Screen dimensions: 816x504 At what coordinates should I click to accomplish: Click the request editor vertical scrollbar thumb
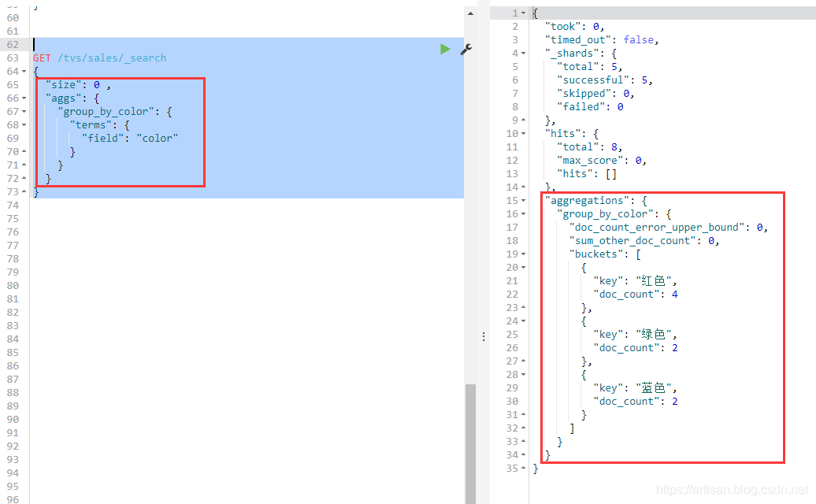click(x=470, y=441)
